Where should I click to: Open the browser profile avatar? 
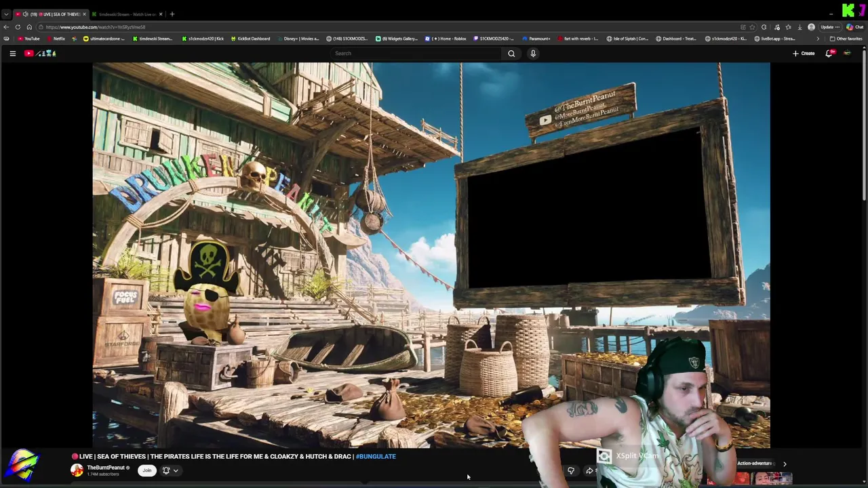click(x=811, y=27)
